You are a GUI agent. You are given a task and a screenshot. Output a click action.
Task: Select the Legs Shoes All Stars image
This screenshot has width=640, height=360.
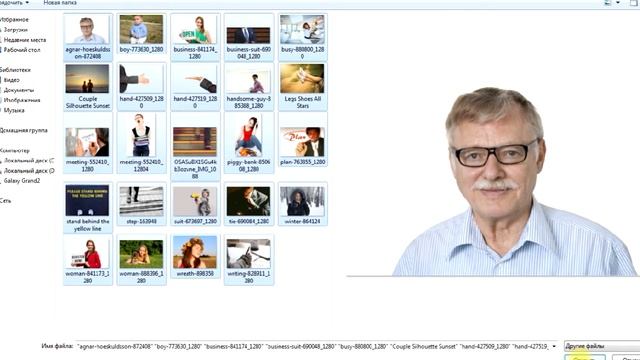[302, 86]
